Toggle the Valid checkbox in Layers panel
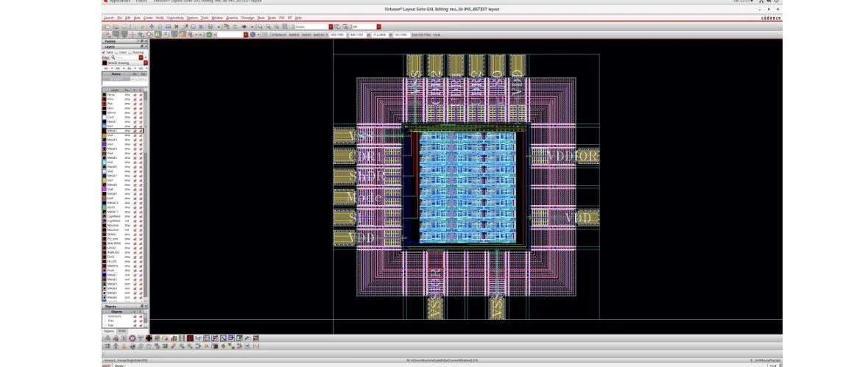Screen dimensions: 868x367 [x=104, y=52]
